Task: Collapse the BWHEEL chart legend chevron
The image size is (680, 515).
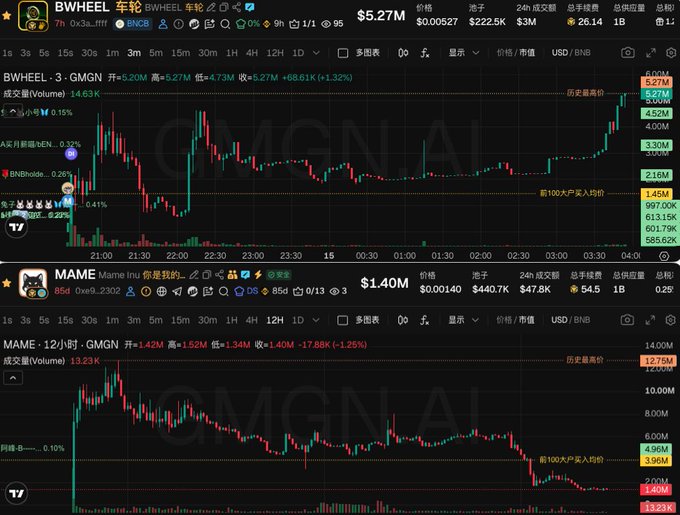Action: [13, 111]
